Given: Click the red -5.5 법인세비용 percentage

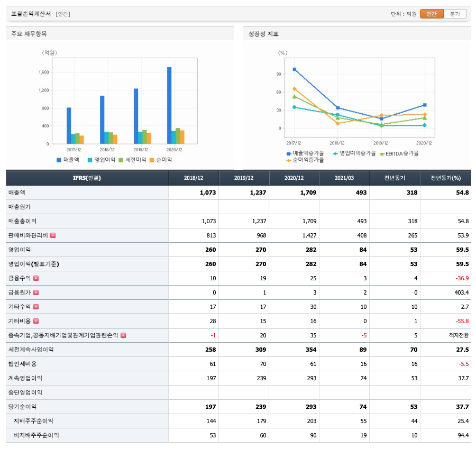Looking at the screenshot, I should tap(463, 364).
